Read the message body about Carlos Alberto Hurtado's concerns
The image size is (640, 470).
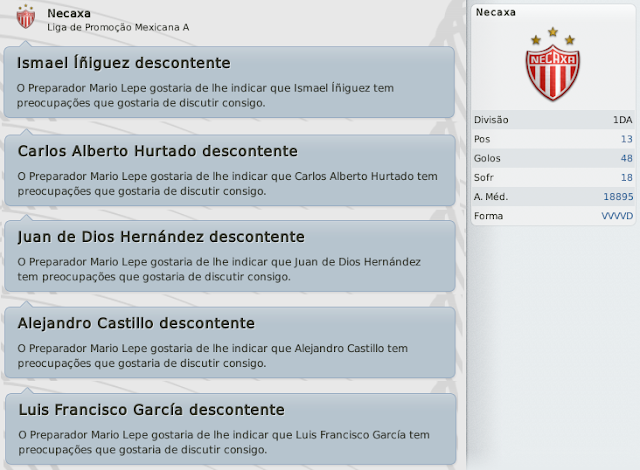(x=227, y=184)
